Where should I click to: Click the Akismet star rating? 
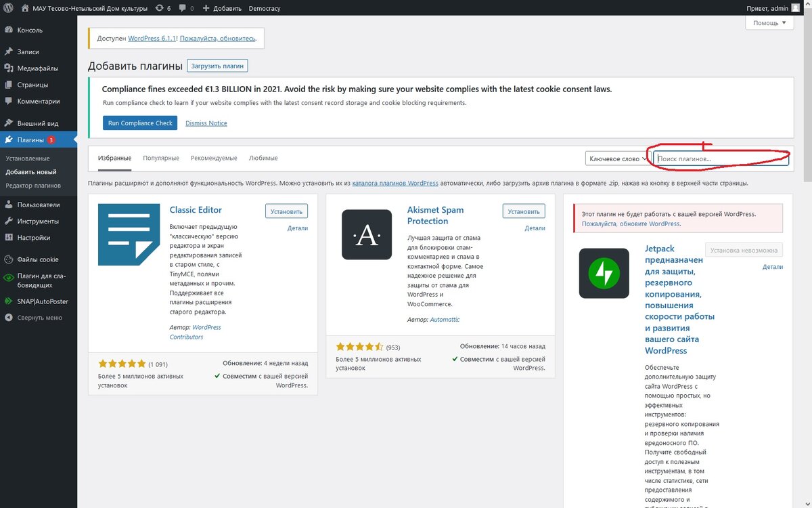point(359,347)
